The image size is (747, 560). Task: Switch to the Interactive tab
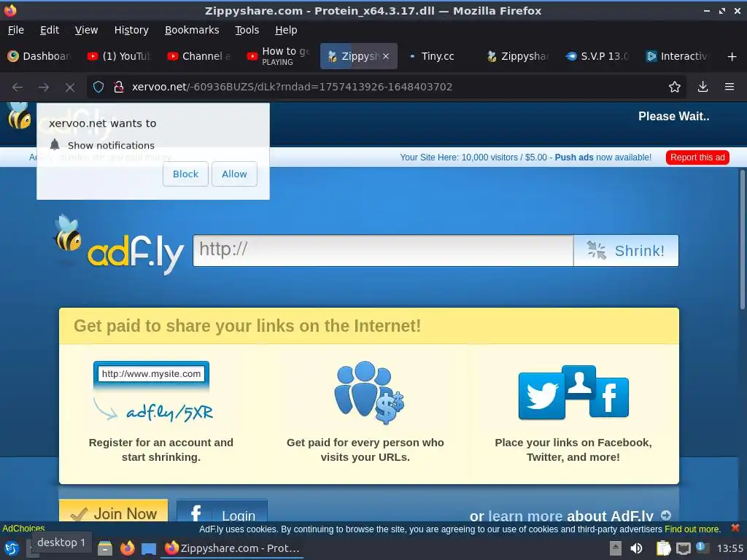(x=678, y=56)
